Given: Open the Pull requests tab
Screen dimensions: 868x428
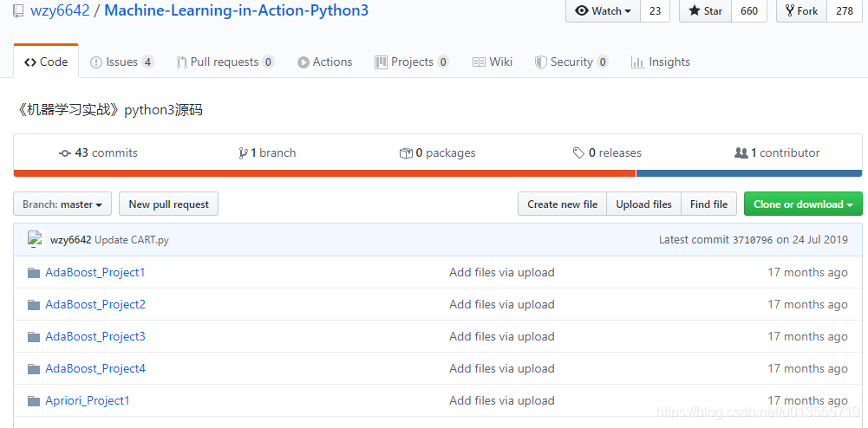Looking at the screenshot, I should click(225, 62).
